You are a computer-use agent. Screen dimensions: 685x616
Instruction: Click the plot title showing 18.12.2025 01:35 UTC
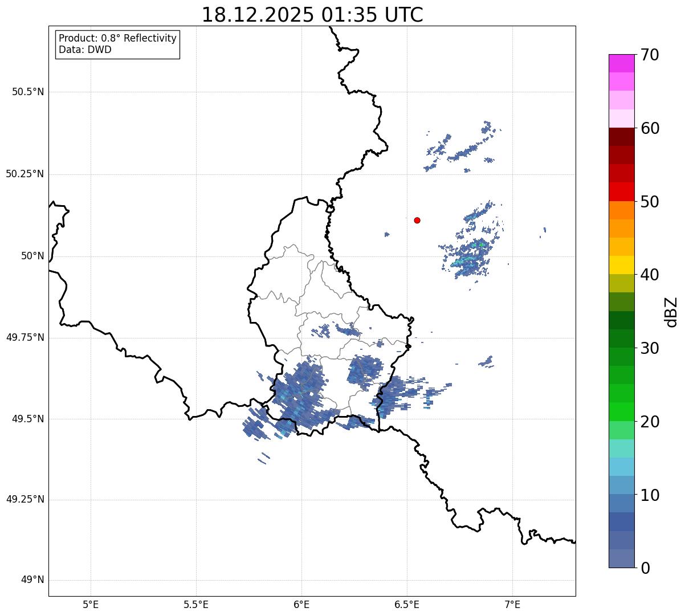click(x=312, y=15)
